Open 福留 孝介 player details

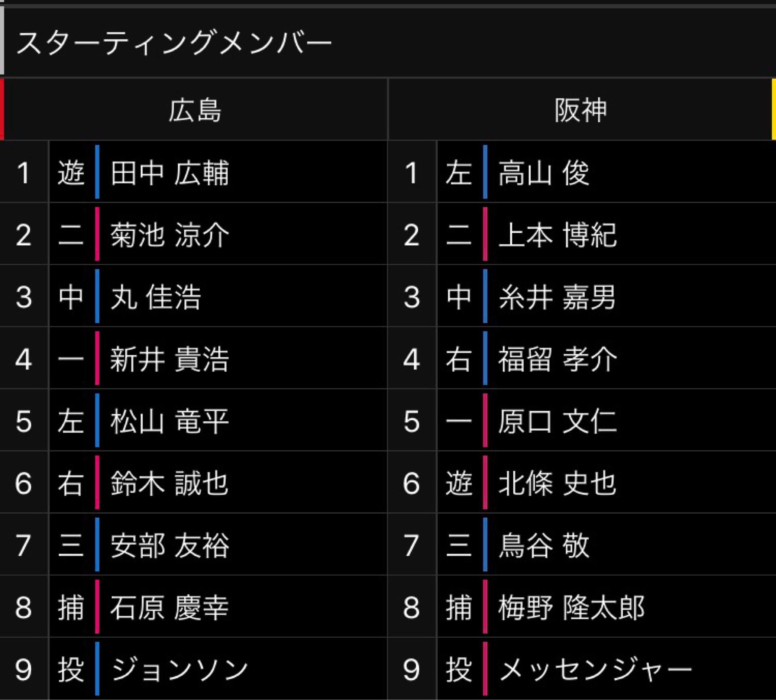557,359
